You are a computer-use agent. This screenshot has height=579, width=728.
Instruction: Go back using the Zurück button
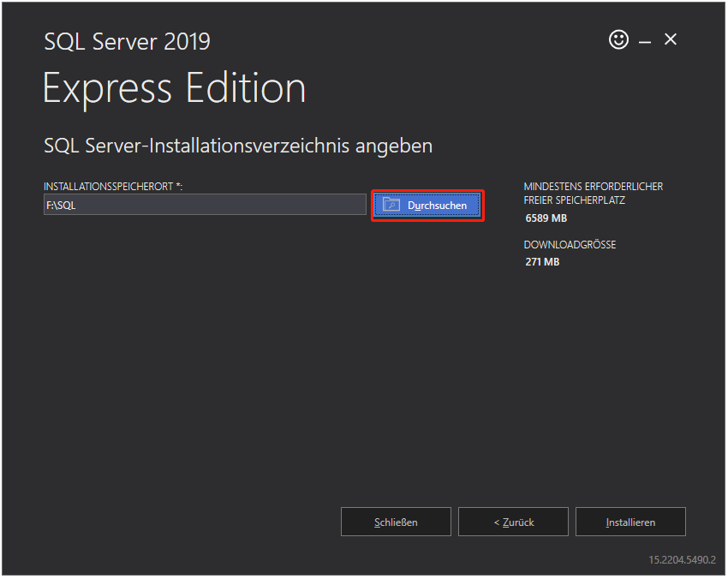click(x=513, y=522)
